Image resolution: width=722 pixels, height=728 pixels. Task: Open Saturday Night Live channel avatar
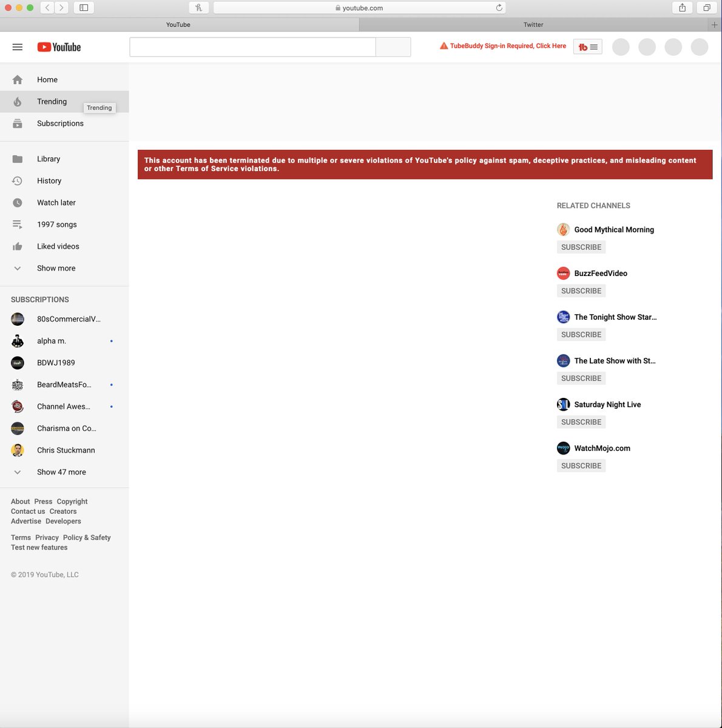563,404
